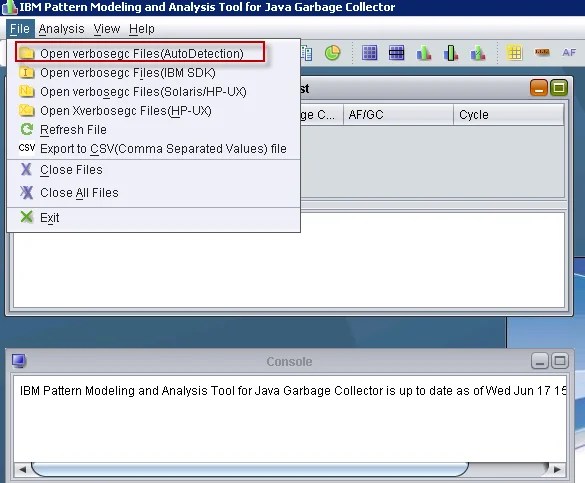Select Close All Files entry

coord(153,193)
